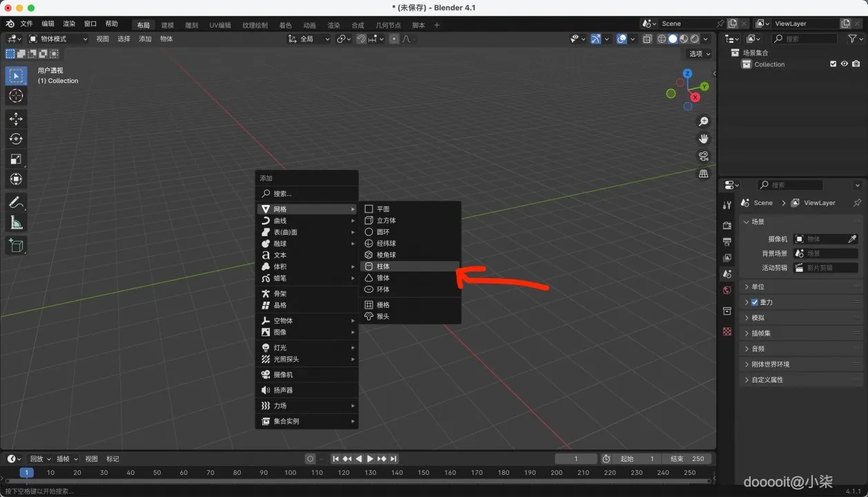Screen dimensions: 868x497
Task: Click the outliner filter funnel icon
Action: pos(851,39)
